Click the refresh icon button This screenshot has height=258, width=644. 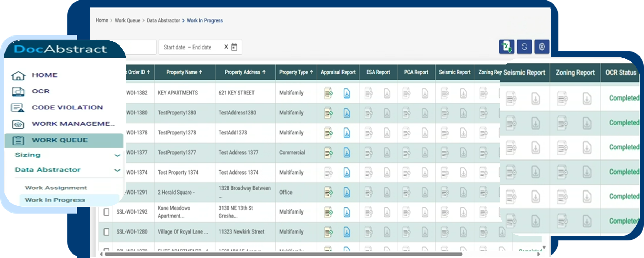click(x=524, y=47)
